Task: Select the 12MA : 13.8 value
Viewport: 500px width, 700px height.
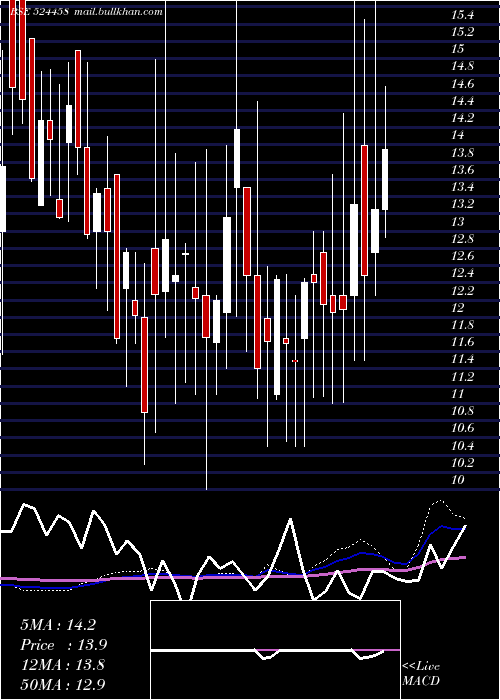Action: (x=62, y=665)
